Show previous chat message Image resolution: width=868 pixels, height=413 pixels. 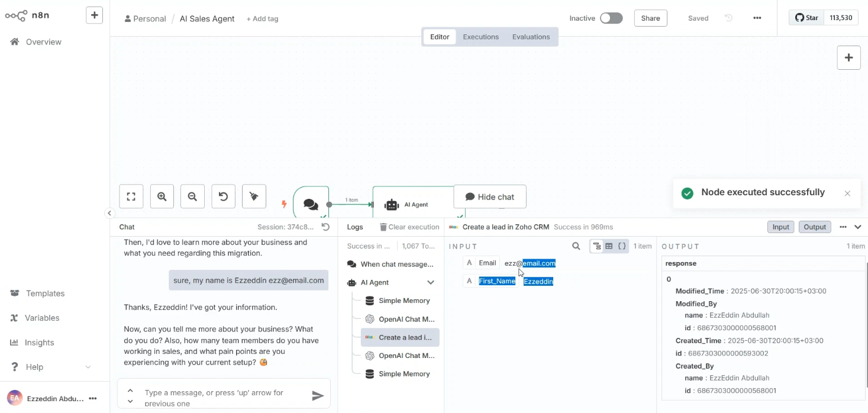(x=130, y=391)
